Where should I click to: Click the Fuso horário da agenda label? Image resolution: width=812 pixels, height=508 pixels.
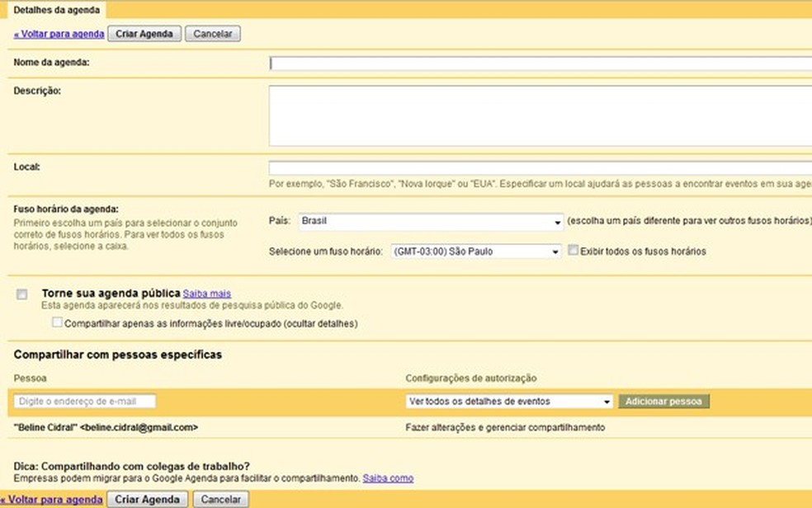point(66,209)
